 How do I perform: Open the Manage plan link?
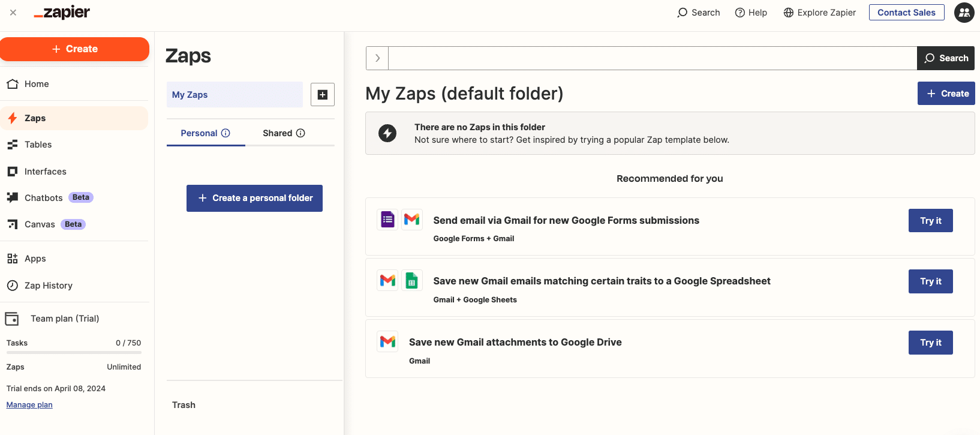[x=29, y=405]
